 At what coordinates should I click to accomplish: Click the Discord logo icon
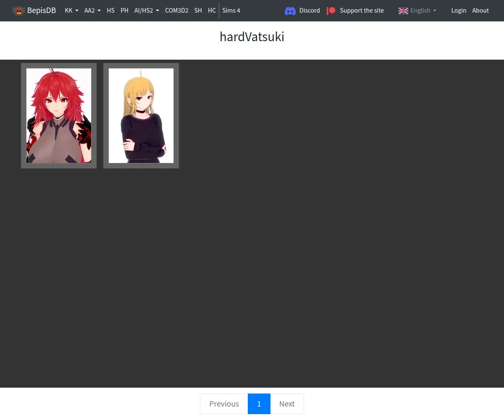(x=290, y=10)
